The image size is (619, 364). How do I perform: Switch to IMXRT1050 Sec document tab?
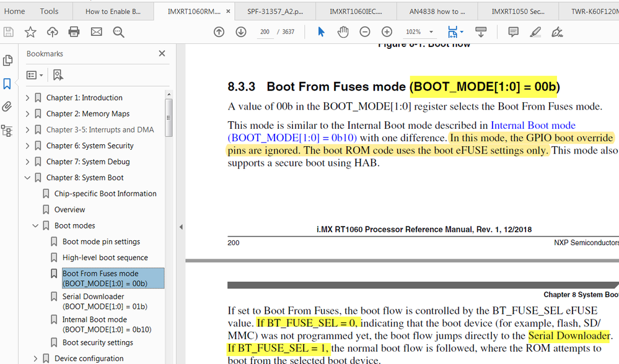(x=518, y=11)
